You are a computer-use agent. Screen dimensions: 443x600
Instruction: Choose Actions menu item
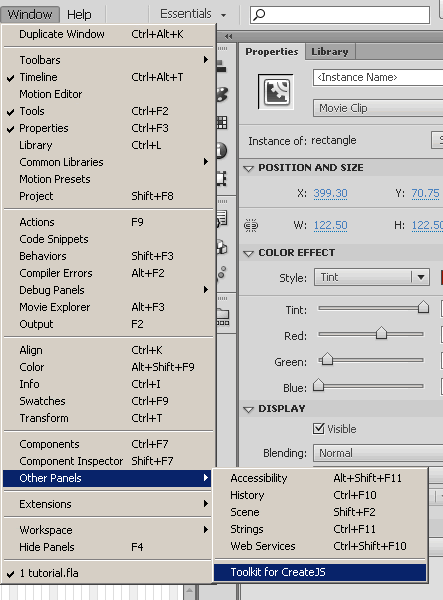pos(107,222)
